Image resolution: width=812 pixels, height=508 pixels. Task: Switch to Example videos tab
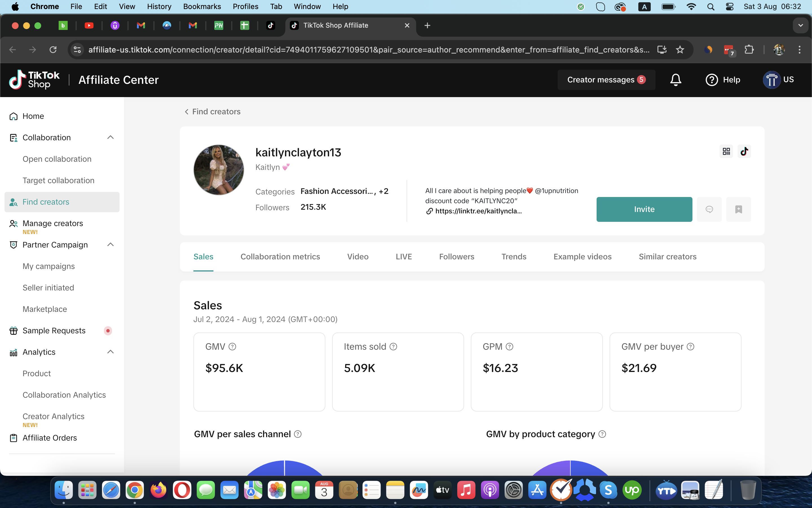click(582, 257)
